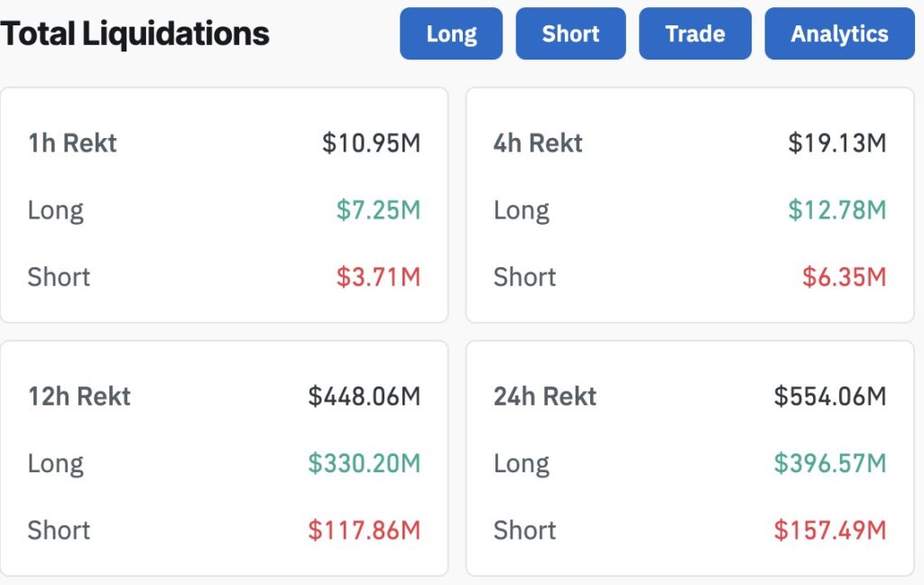This screenshot has height=585, width=924.
Task: Open the Analytics page
Action: pyautogui.click(x=839, y=33)
